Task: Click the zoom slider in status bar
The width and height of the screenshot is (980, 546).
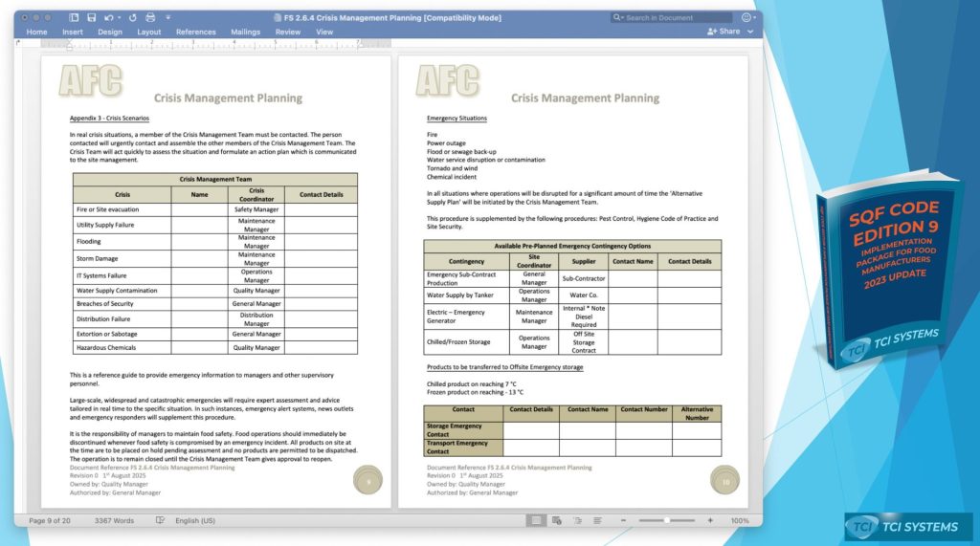Action: click(x=667, y=520)
